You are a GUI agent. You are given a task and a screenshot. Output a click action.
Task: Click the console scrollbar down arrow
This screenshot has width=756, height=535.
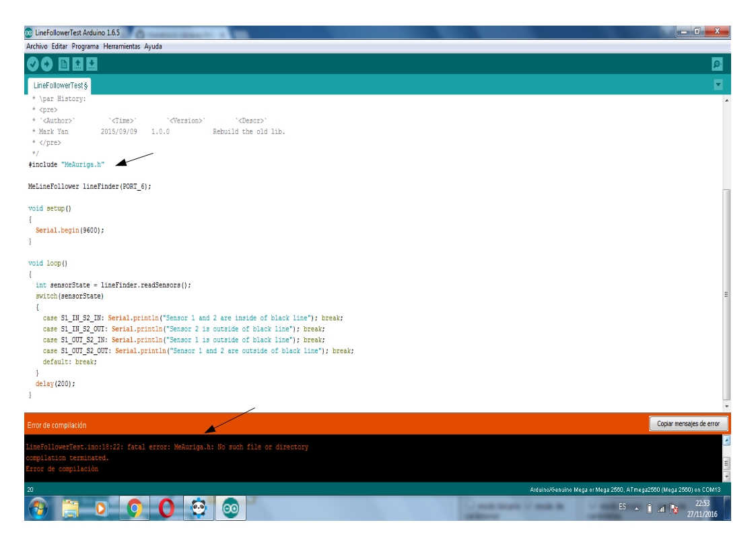[726, 476]
